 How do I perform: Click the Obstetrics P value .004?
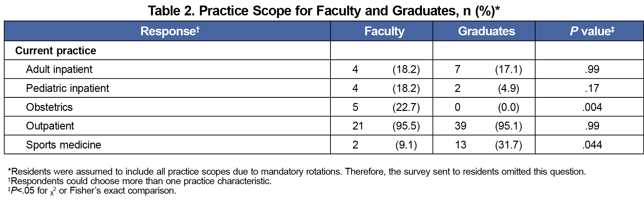592,107
